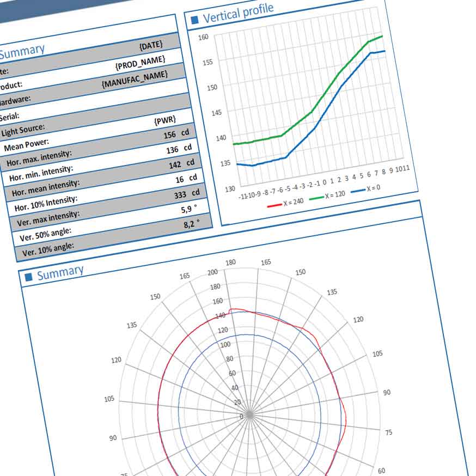476x476 pixels.
Task: Click the {PWR} mean power value
Action: (x=165, y=120)
